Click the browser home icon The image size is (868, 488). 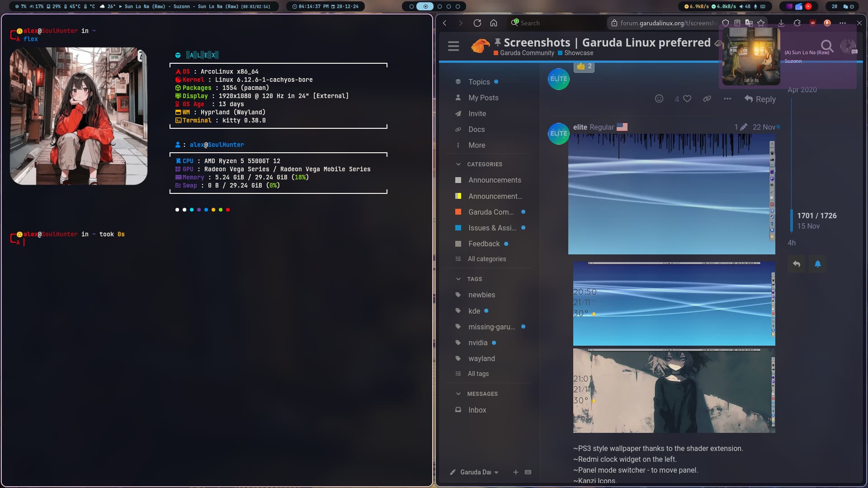coord(494,23)
